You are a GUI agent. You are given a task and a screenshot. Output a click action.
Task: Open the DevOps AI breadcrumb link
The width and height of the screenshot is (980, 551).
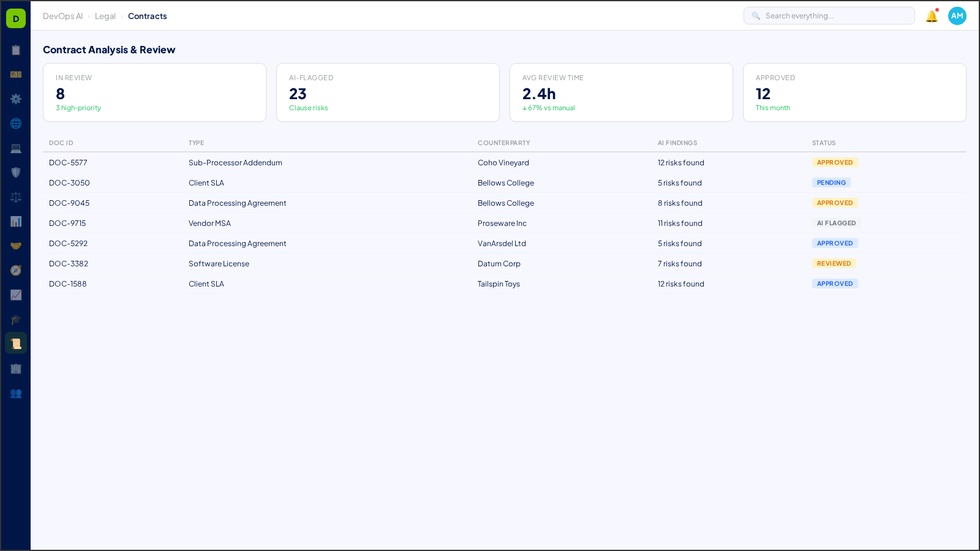[x=62, y=16]
